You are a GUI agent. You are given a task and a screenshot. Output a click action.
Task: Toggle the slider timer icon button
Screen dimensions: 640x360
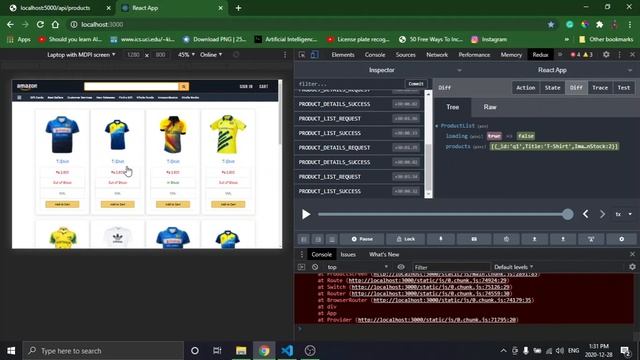click(x=506, y=239)
